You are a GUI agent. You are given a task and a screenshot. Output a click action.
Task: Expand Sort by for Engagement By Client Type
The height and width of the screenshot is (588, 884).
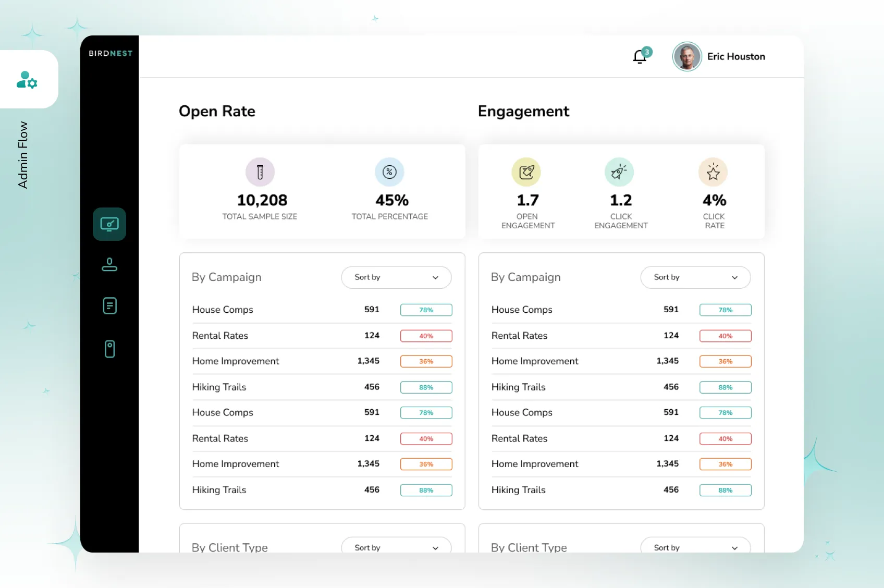[x=695, y=546]
